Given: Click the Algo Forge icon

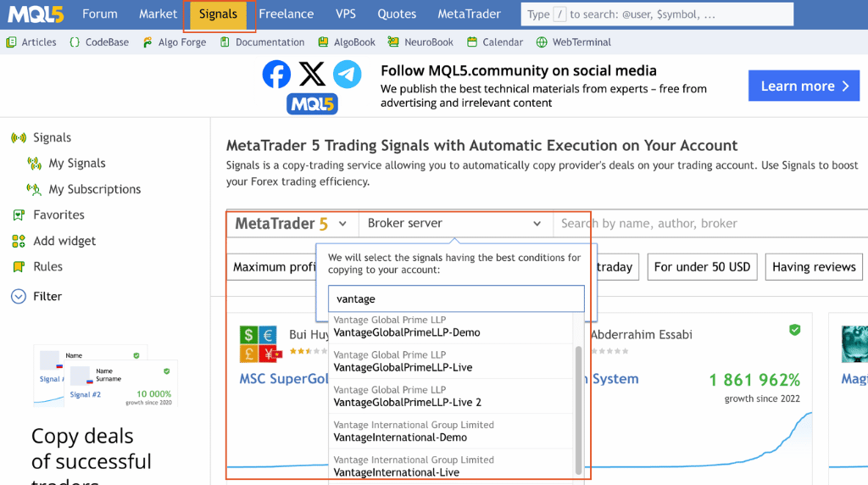Looking at the screenshot, I should (147, 42).
